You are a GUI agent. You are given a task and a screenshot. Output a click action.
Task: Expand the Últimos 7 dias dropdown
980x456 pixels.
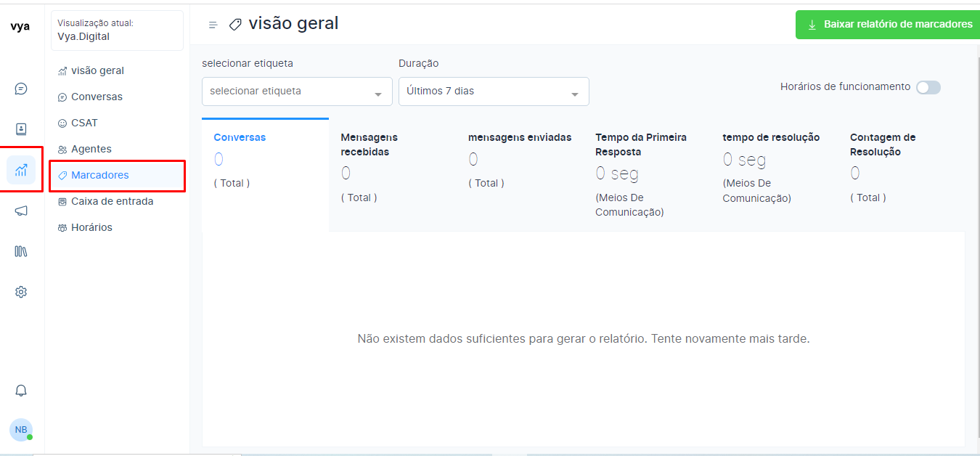[494, 91]
